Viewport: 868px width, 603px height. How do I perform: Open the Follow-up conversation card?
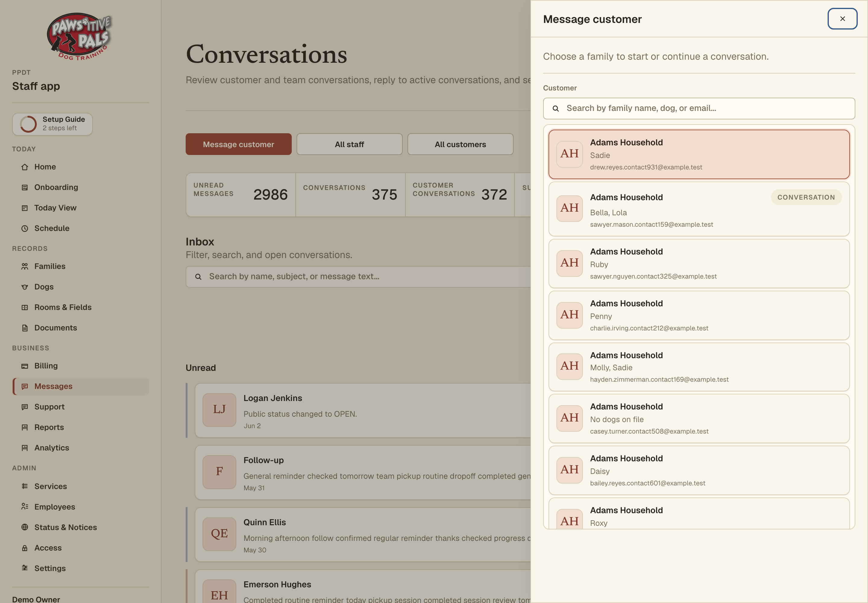(363, 473)
